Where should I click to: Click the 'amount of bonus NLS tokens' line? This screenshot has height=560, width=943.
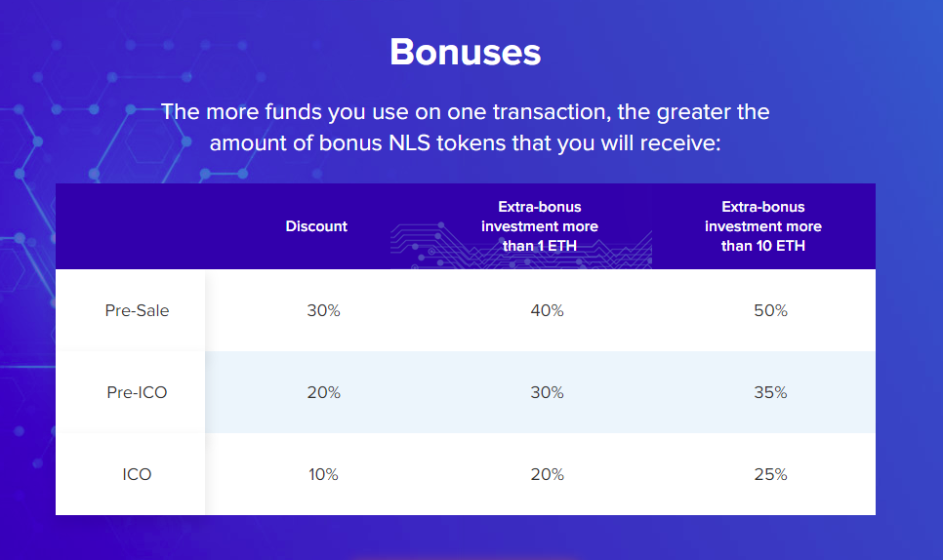point(465,143)
